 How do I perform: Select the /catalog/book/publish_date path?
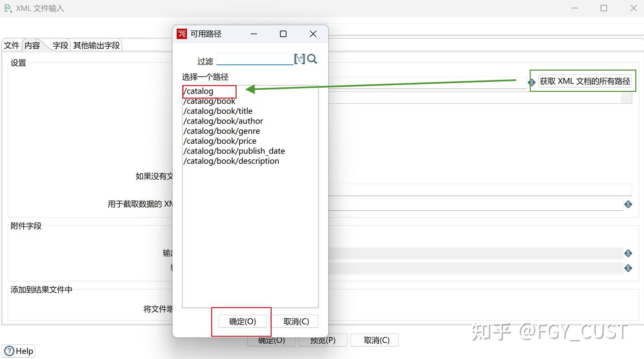(234, 151)
